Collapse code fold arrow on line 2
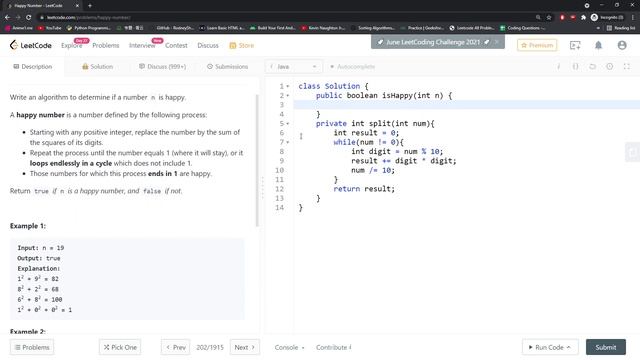Screen dimensions: 640x360 288,96
